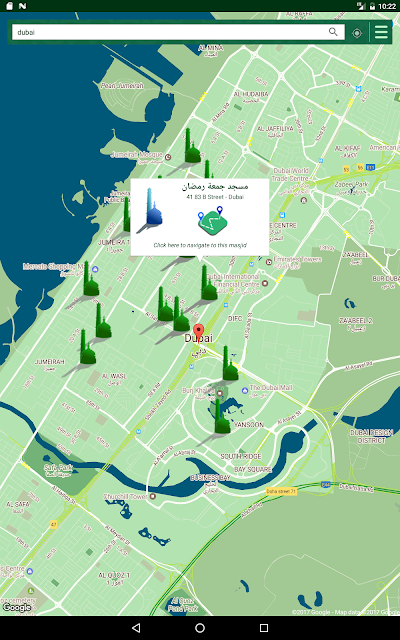Tap the mosque marker near Jumeirah Mosque
This screenshot has height=640, width=400.
tap(191, 146)
